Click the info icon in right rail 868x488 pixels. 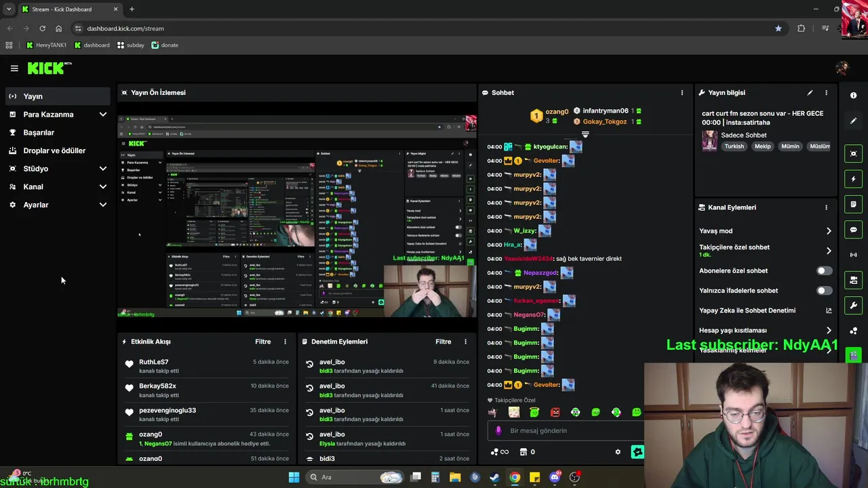(853, 96)
